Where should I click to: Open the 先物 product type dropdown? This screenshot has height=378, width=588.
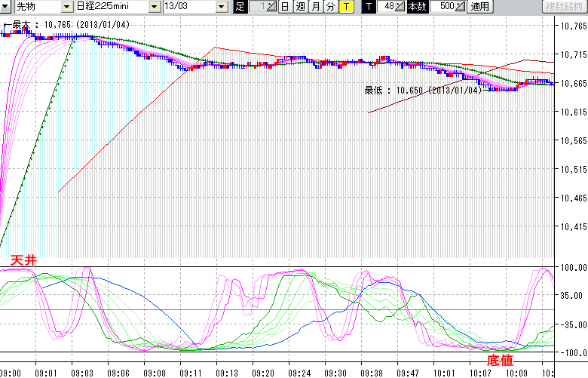pos(68,7)
